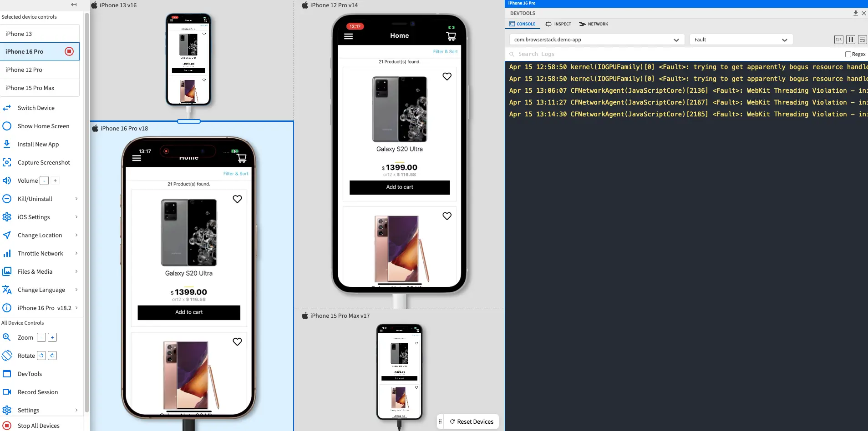Click the iPhone 15 Pro Max v17 device screen

tap(400, 371)
